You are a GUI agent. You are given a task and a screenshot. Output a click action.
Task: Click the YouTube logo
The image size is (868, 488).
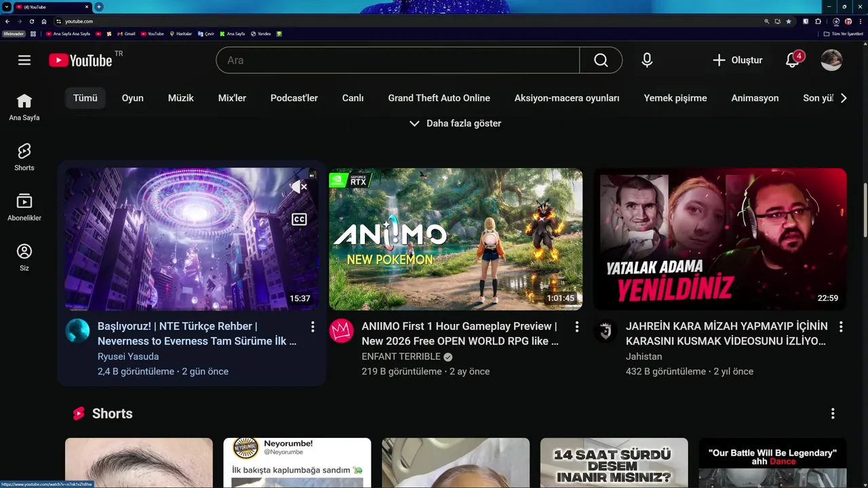81,60
